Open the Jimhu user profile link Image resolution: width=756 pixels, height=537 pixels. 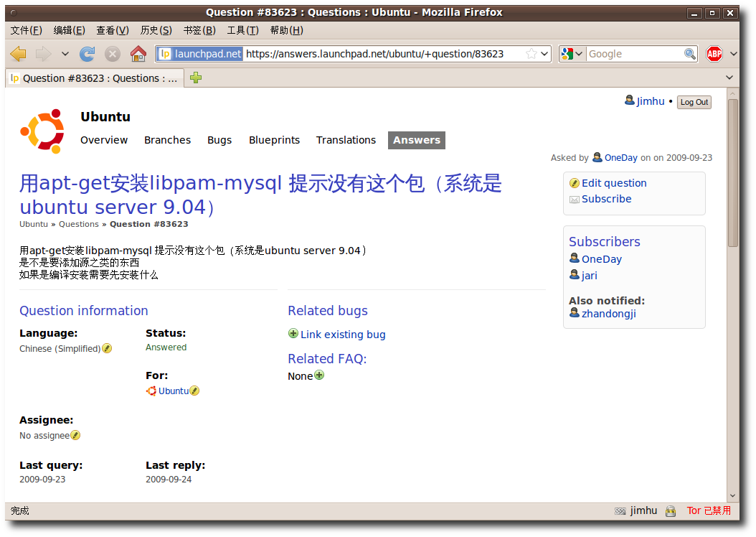click(x=650, y=101)
